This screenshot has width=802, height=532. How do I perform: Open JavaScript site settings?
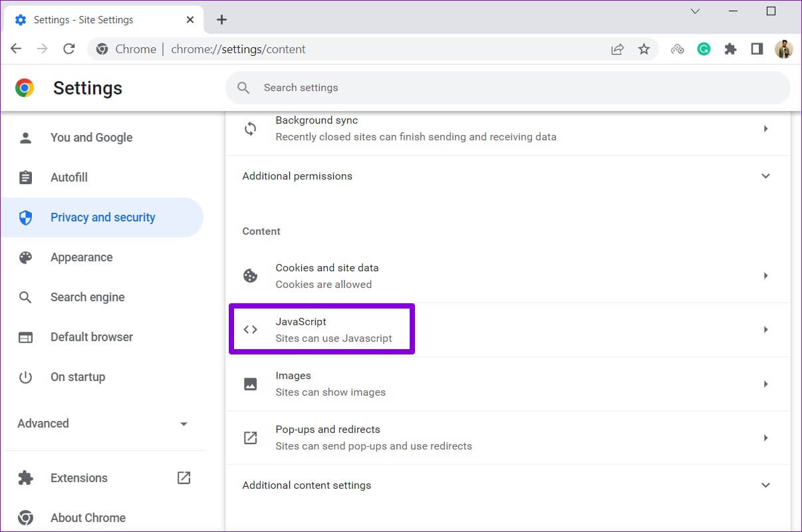(508, 330)
